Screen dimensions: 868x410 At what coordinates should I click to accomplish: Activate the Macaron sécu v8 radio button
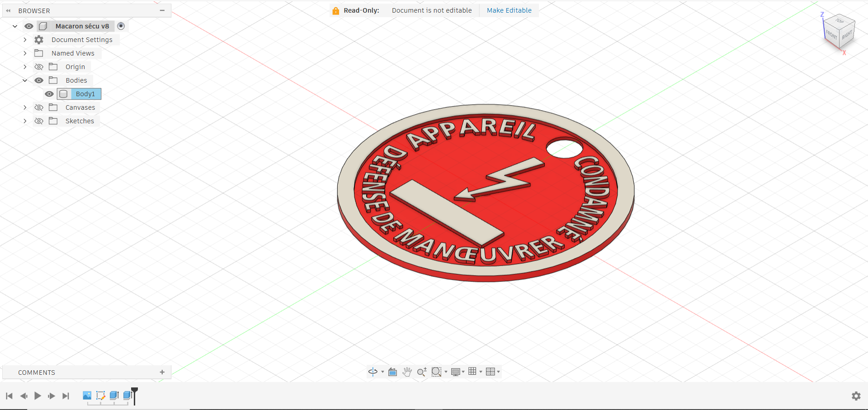pyautogui.click(x=121, y=26)
